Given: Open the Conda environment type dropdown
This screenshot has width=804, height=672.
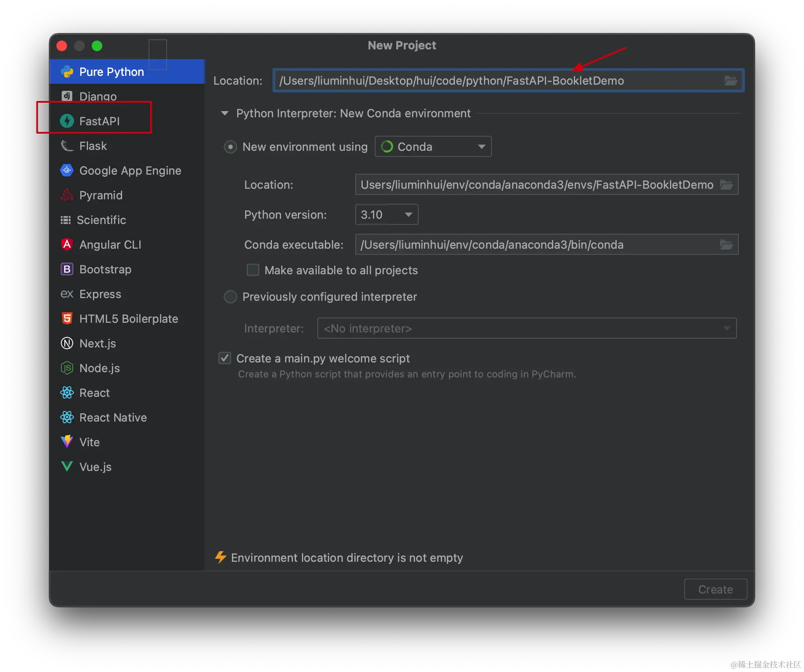Looking at the screenshot, I should coord(433,146).
